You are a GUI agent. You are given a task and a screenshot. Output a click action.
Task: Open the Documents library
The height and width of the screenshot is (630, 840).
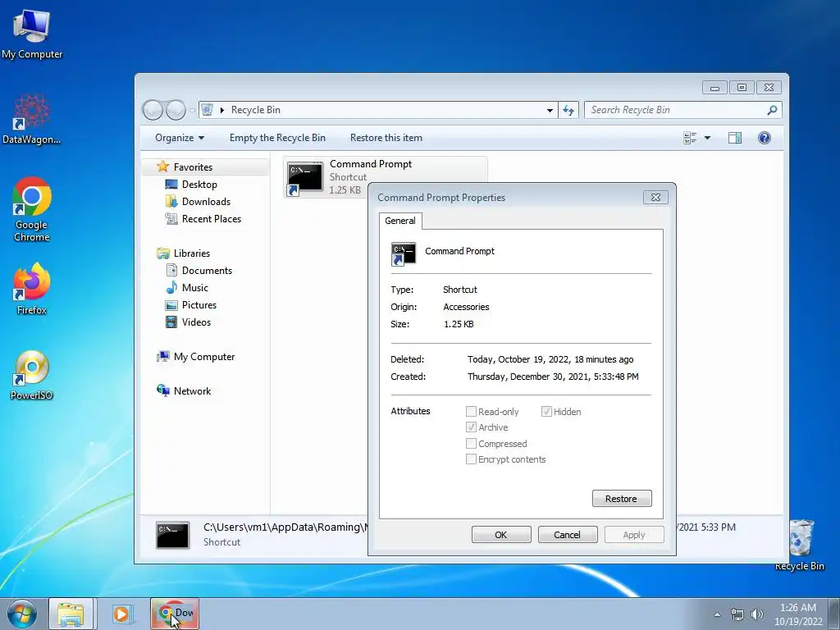[207, 271]
